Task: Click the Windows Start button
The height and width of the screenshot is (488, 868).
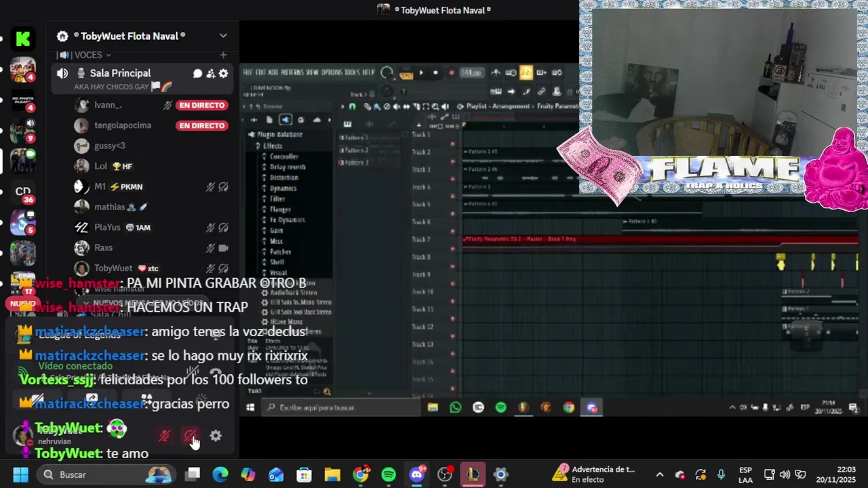Action: pos(20,474)
